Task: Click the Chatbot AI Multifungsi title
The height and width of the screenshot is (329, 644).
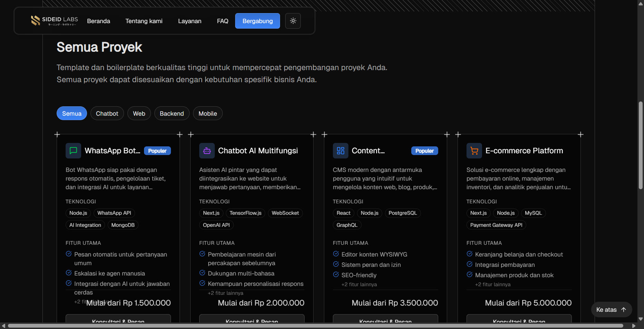Action: (258, 151)
